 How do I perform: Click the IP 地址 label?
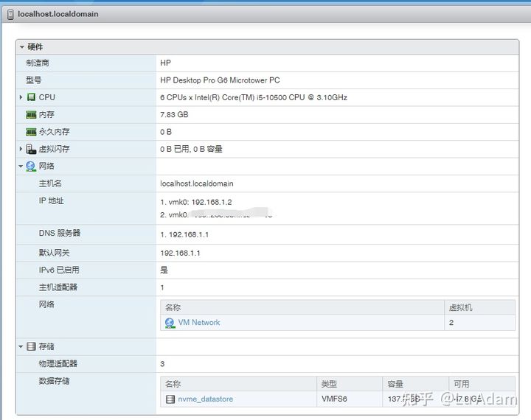tap(51, 200)
